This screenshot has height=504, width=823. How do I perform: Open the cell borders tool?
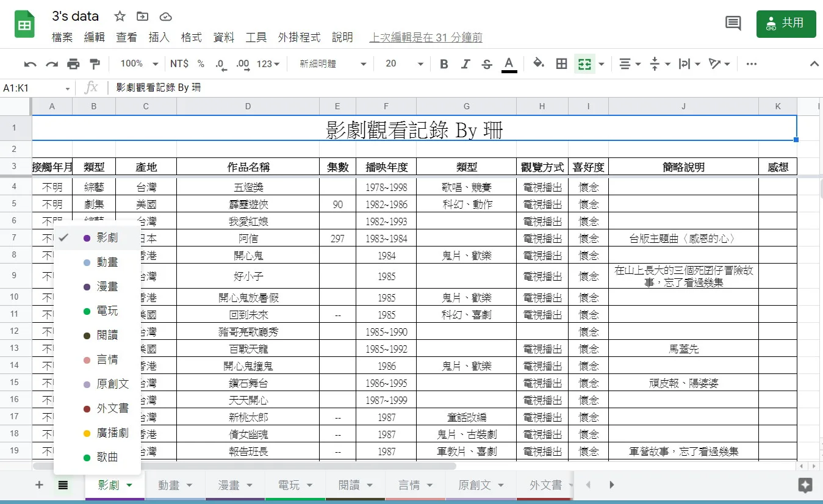click(562, 64)
